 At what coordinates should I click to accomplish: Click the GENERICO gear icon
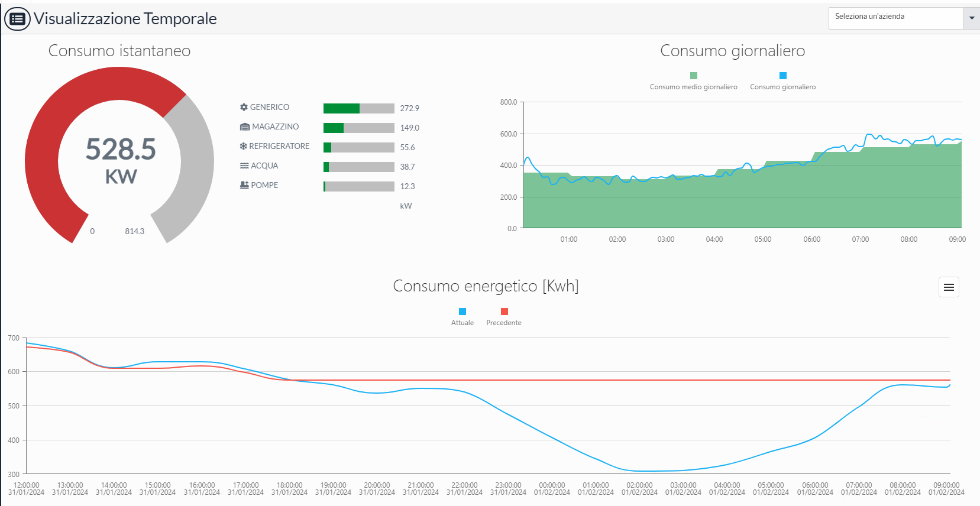coord(244,107)
